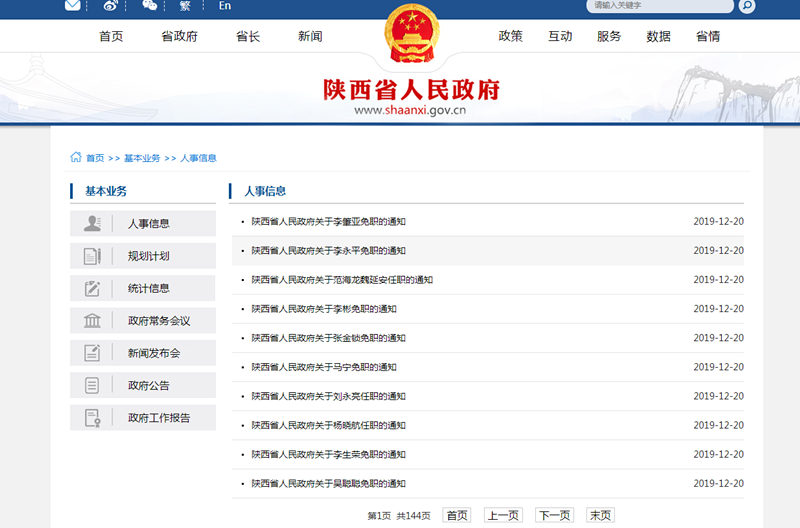Open notice about 吴聪聪免职

point(329,483)
